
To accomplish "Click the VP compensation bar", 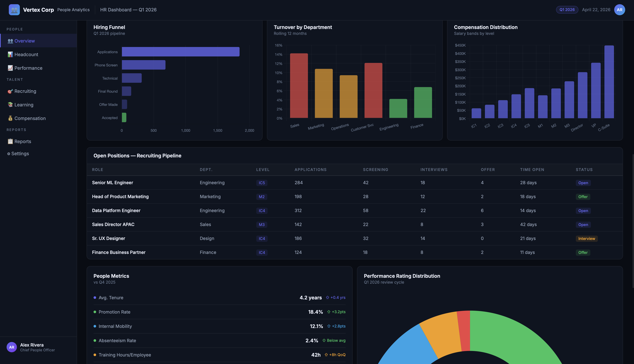I will (x=596, y=90).
